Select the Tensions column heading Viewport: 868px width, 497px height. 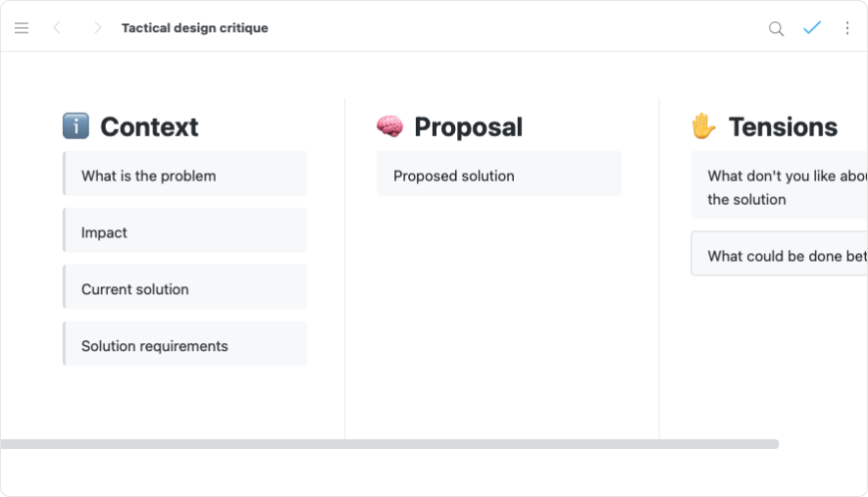tap(783, 127)
